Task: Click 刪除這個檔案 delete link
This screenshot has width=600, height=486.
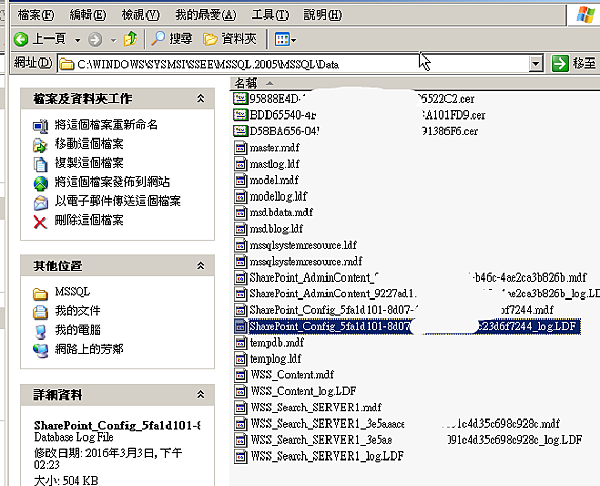Action: [x=89, y=220]
